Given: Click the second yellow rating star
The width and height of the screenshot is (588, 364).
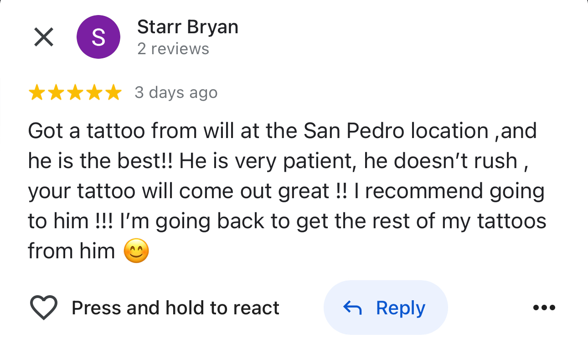Looking at the screenshot, I should tap(56, 93).
